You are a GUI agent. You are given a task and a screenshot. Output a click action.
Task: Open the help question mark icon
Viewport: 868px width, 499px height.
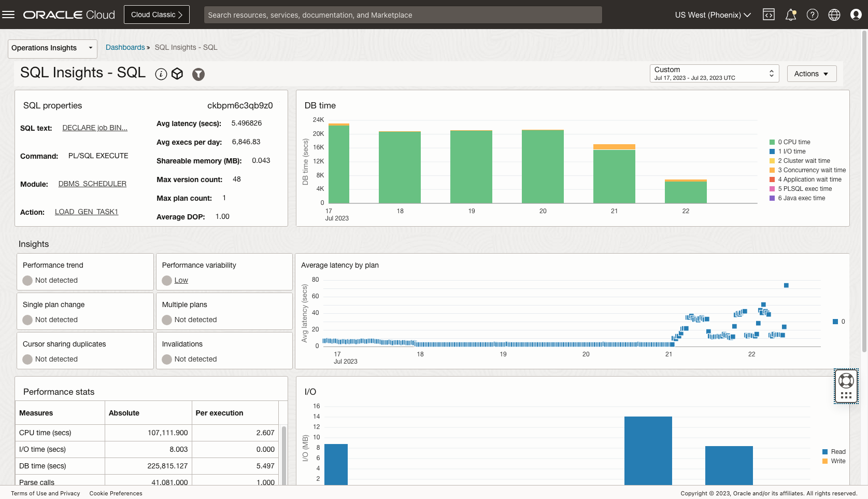(812, 15)
